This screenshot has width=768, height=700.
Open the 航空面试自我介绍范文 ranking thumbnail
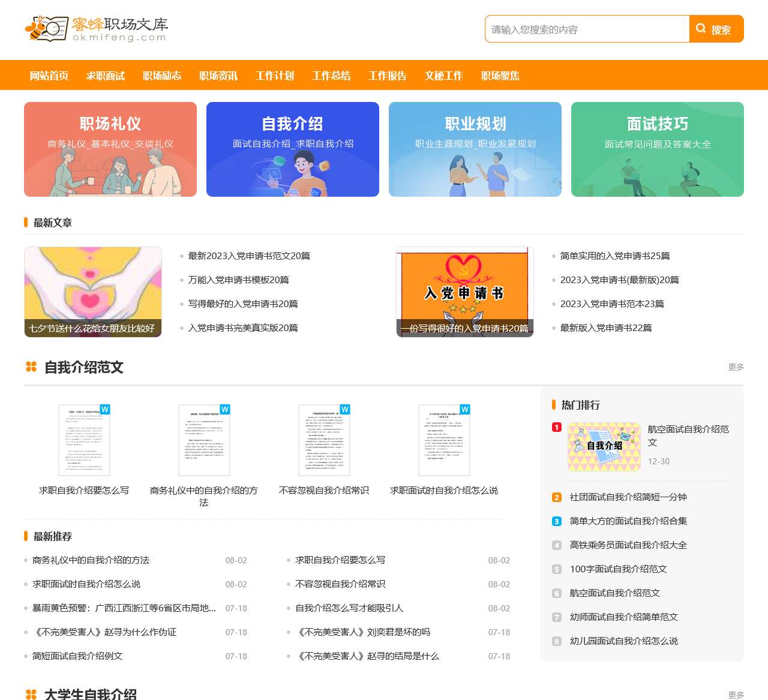tap(604, 447)
